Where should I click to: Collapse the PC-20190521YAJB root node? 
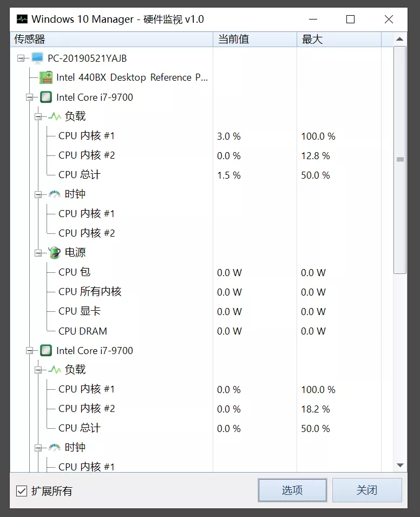[21, 58]
